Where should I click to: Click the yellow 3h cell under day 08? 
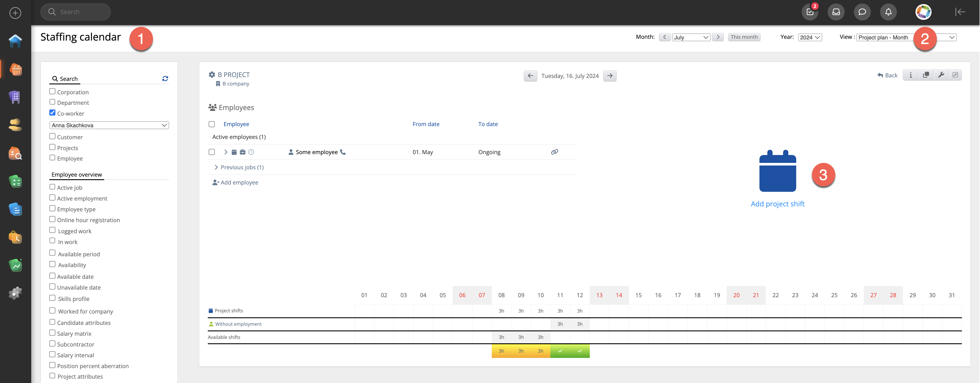coord(501,351)
